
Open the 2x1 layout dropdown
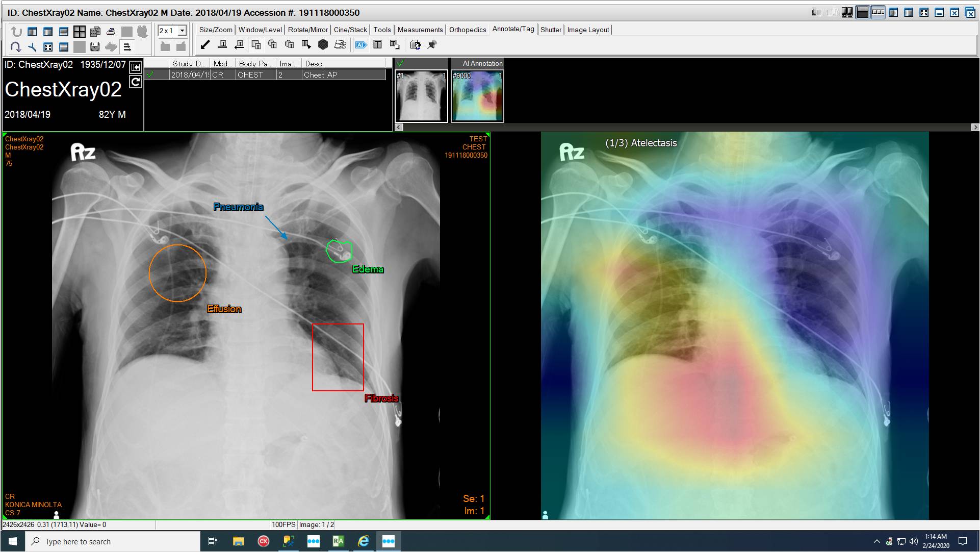[x=182, y=31]
